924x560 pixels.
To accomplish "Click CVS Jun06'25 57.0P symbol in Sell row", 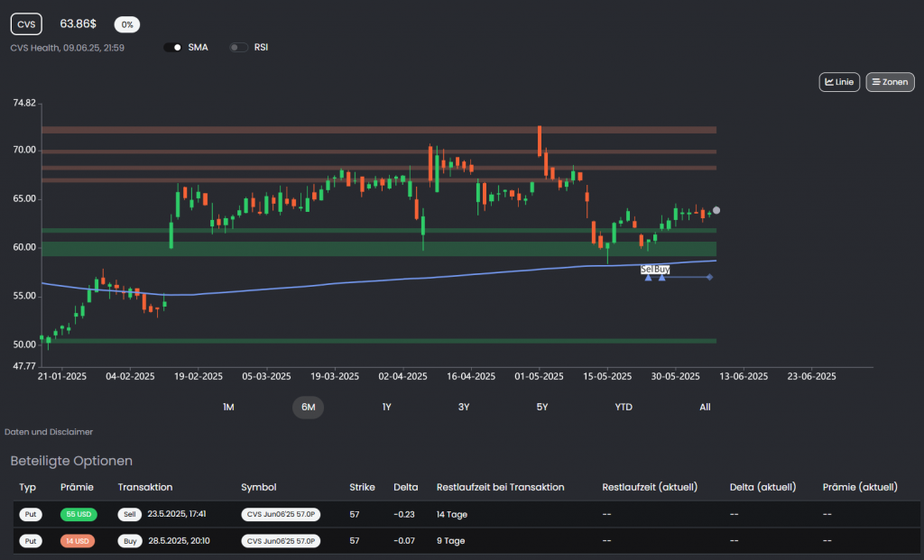I will (x=281, y=514).
